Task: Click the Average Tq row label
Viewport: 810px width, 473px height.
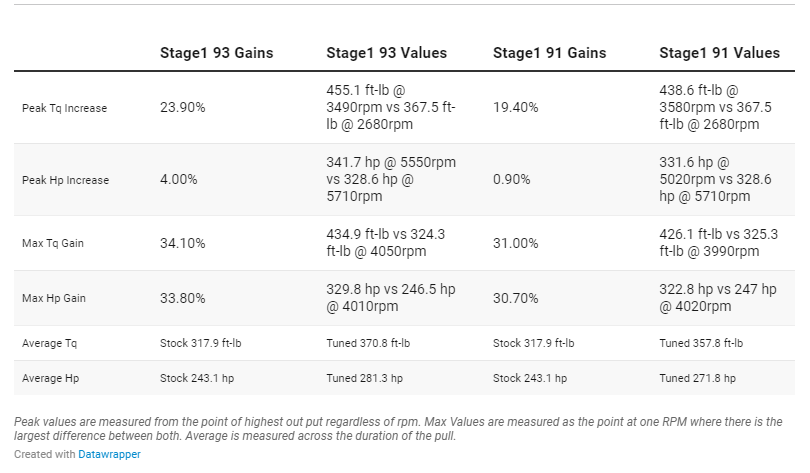Action: (49, 344)
